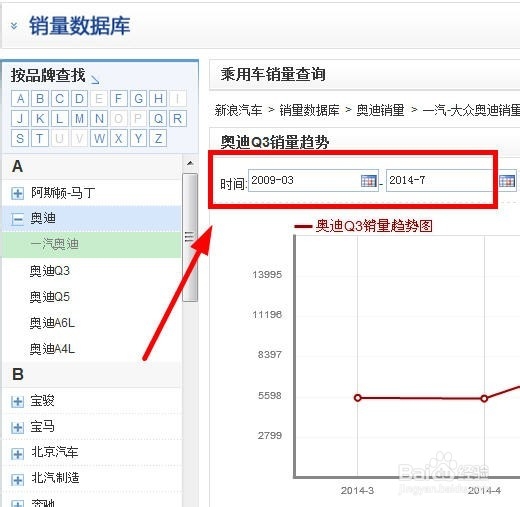Filter brands by letter A

click(x=20, y=99)
